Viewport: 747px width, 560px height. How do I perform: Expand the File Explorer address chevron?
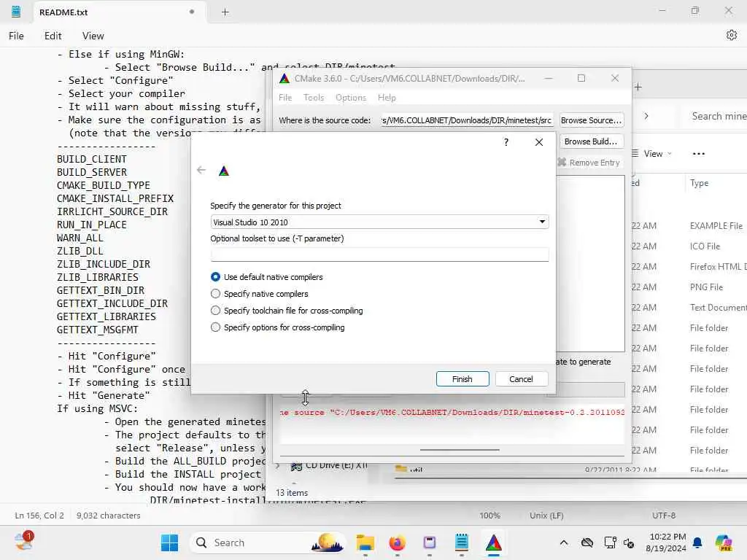[x=646, y=116]
